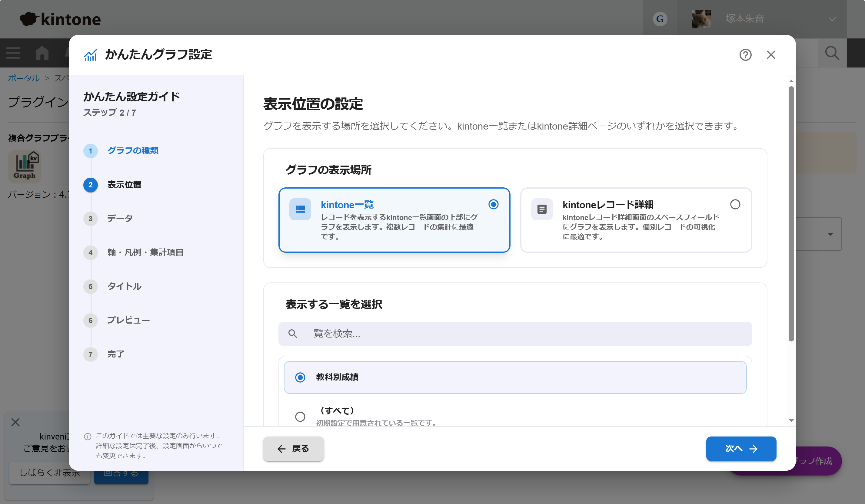The image size is (865, 504).
Task: Dismiss the feedback popup with X icon
Action: pyautogui.click(x=15, y=422)
